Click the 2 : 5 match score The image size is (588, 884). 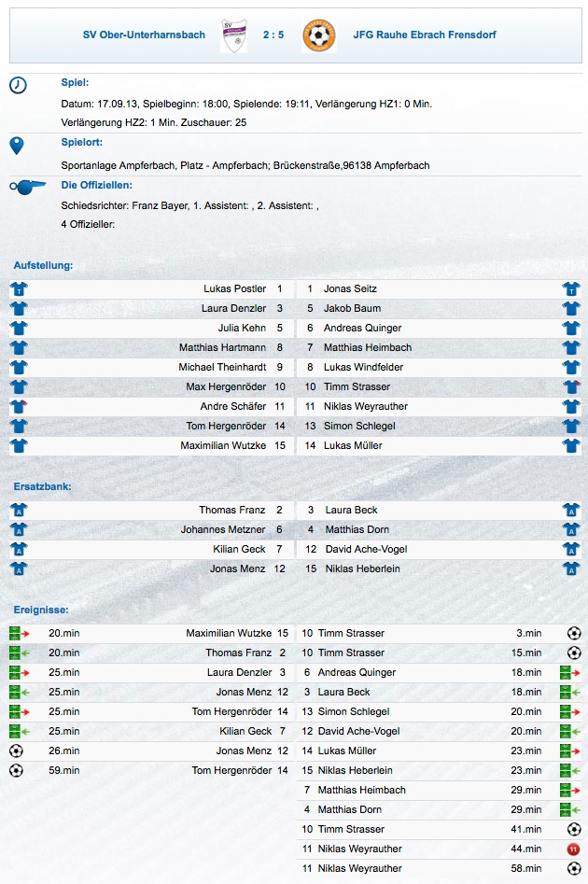click(273, 35)
